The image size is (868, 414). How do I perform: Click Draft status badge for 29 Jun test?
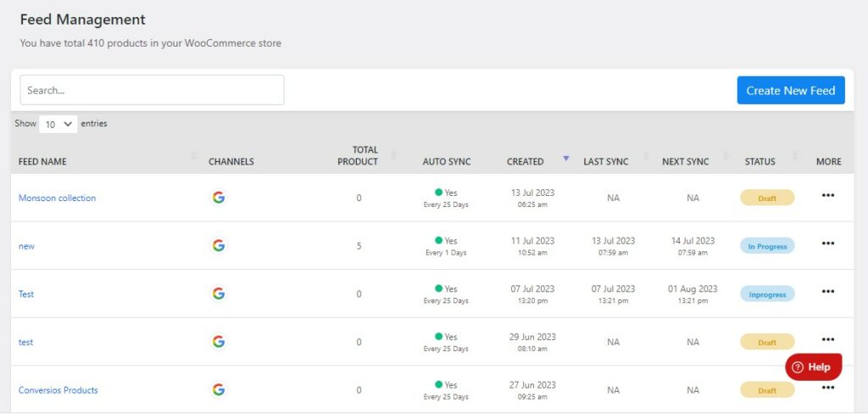pyautogui.click(x=767, y=342)
